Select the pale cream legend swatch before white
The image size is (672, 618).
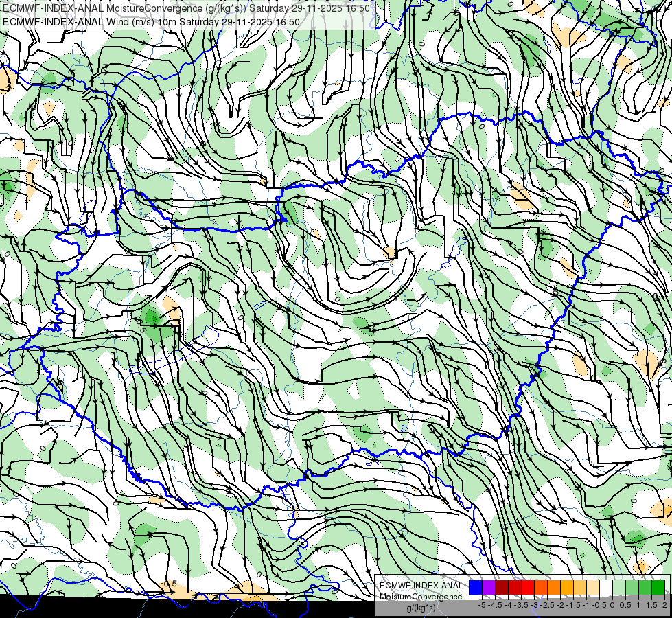pyautogui.click(x=593, y=588)
